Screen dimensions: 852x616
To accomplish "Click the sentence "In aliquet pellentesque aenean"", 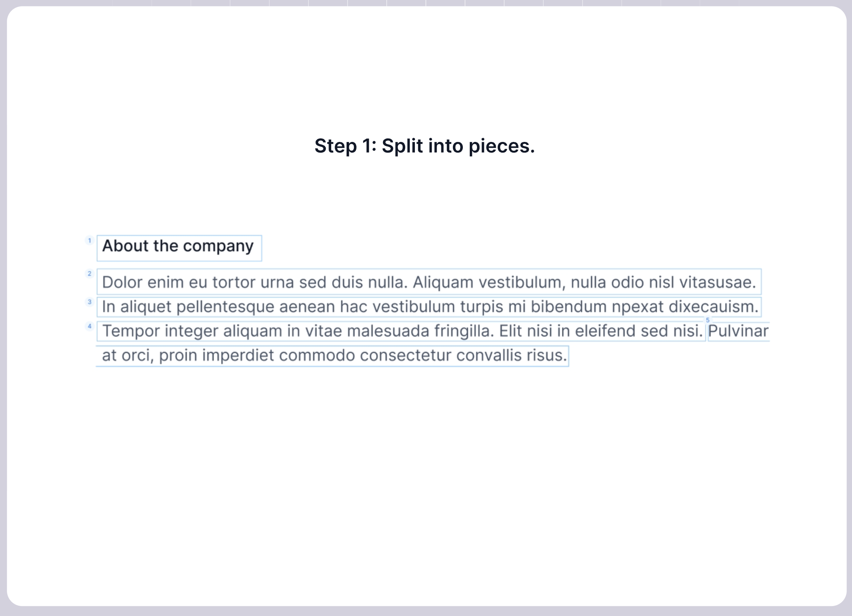I will tap(429, 307).
